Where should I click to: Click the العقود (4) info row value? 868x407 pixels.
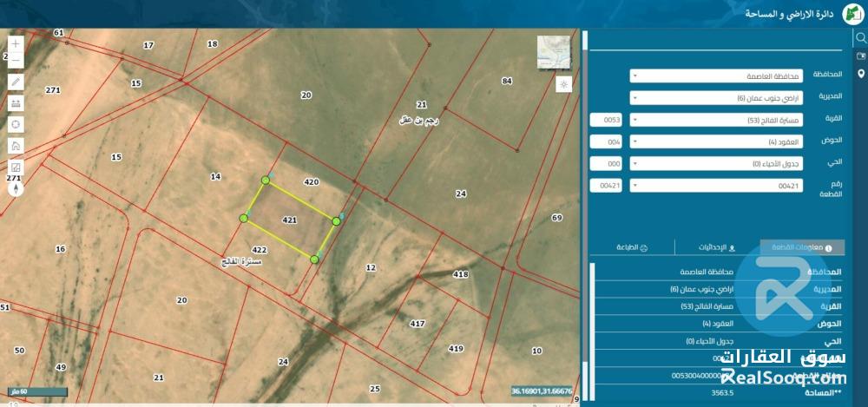[718, 324]
